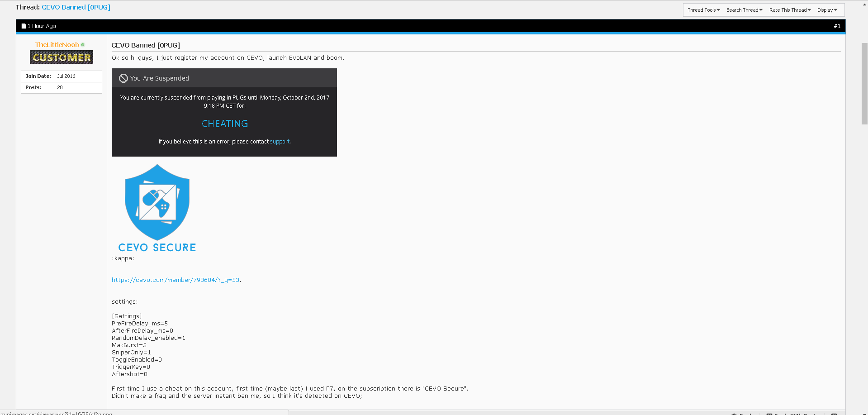This screenshot has width=868, height=415.
Task: Expand the Search Thread menu
Action: pos(745,10)
